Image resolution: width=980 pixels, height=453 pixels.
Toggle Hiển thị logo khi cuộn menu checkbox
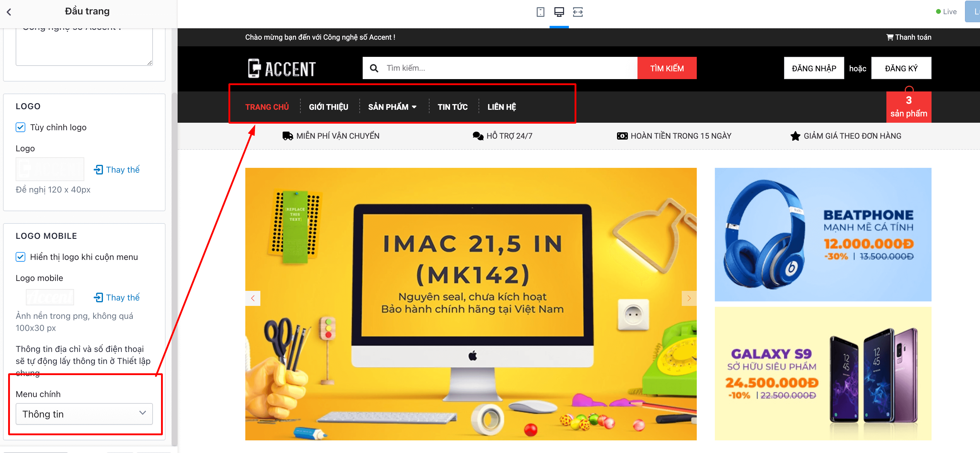[20, 257]
